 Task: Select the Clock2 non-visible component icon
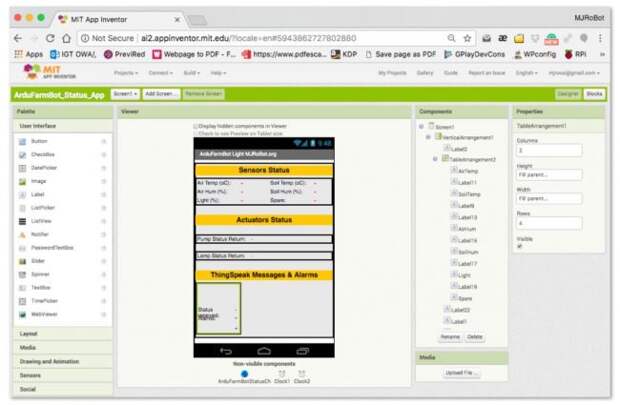(x=302, y=373)
